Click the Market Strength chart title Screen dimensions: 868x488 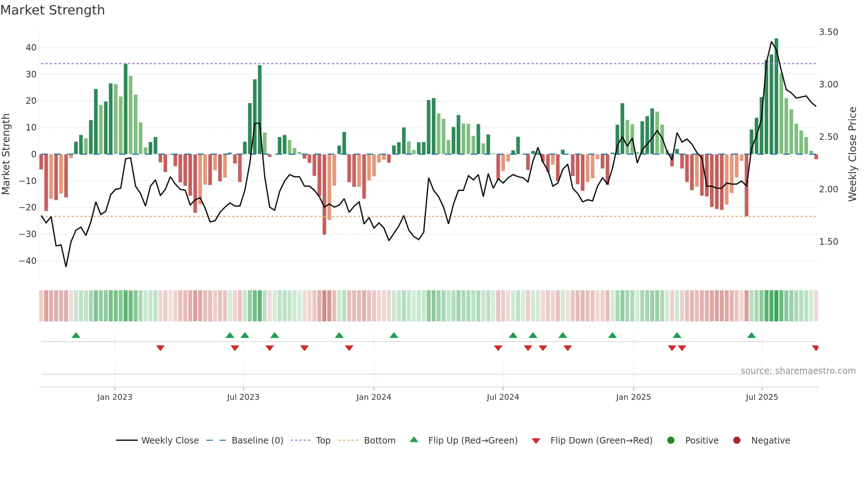52,10
